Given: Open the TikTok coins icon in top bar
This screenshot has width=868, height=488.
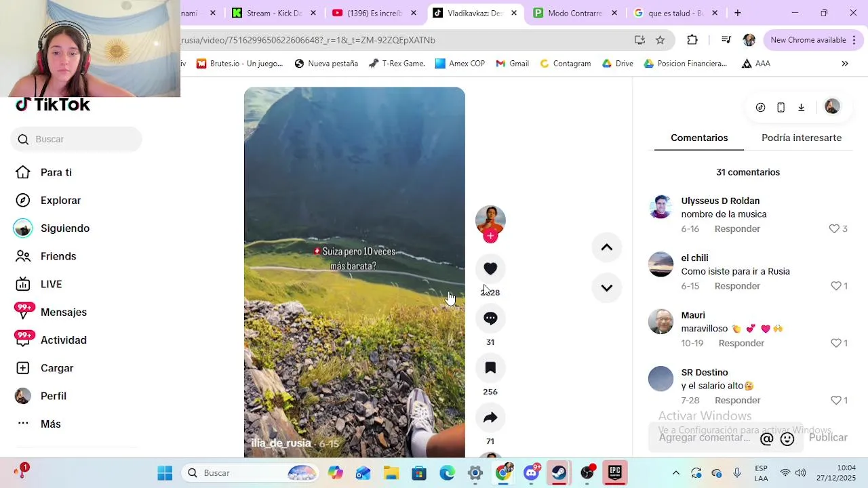Looking at the screenshot, I should [x=760, y=107].
